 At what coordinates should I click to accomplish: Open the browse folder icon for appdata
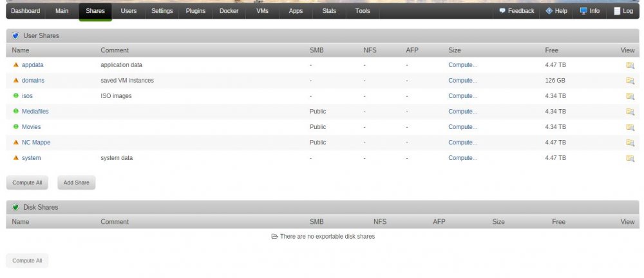point(630,65)
